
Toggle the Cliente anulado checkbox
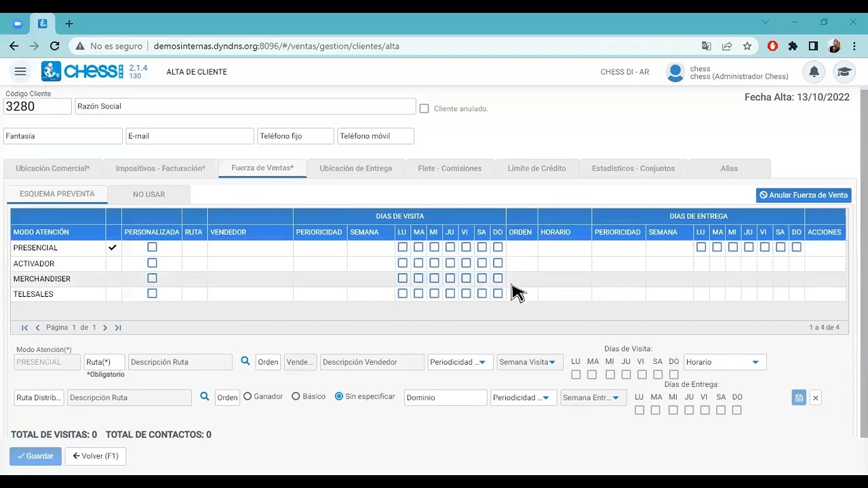point(425,108)
